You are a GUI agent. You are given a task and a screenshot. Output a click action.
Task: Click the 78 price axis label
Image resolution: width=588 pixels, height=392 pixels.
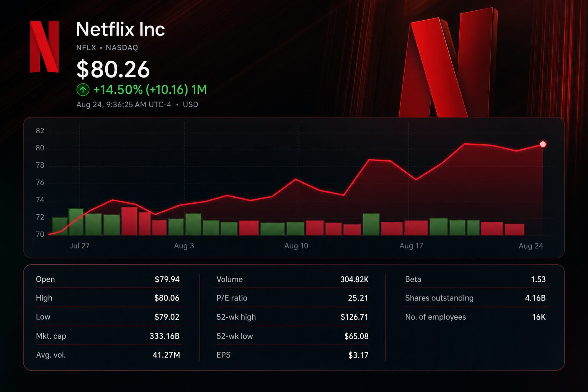pos(40,165)
